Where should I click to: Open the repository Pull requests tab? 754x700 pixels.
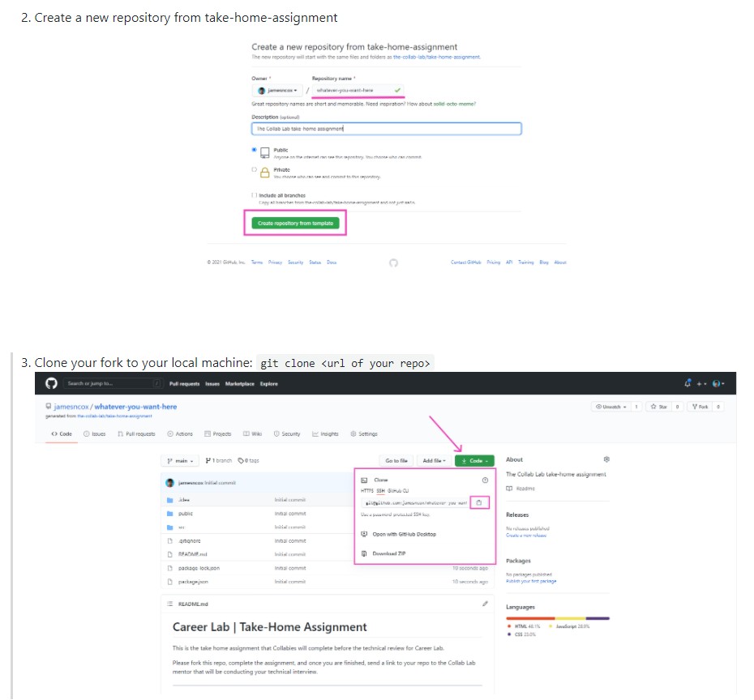coord(136,433)
